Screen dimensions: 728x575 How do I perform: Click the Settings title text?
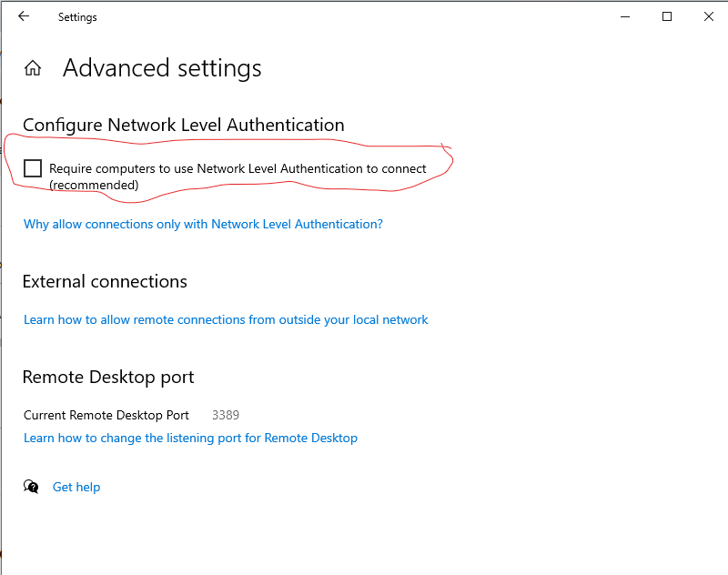(77, 17)
